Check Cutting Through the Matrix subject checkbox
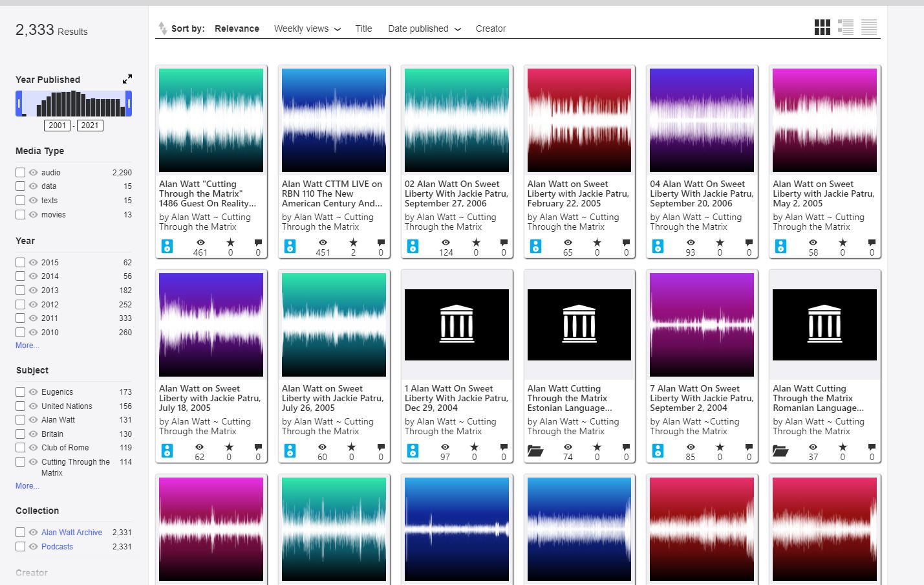Image resolution: width=924 pixels, height=585 pixels. [x=21, y=462]
